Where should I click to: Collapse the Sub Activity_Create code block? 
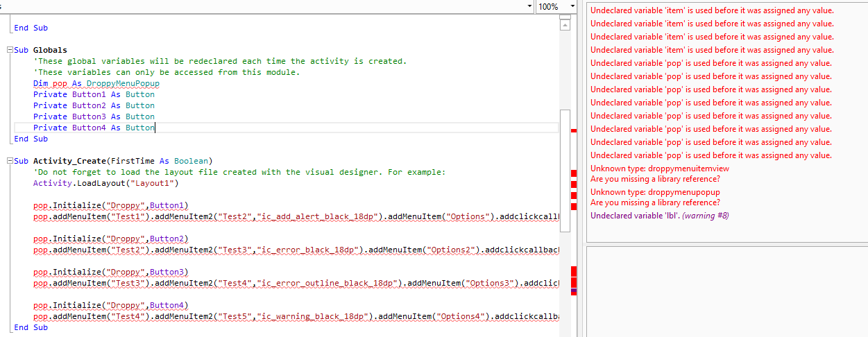(x=9, y=161)
